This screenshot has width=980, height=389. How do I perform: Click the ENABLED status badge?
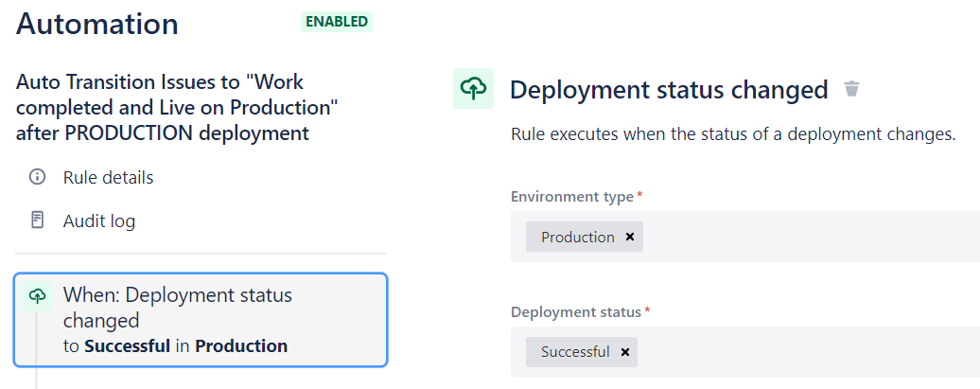tap(336, 22)
